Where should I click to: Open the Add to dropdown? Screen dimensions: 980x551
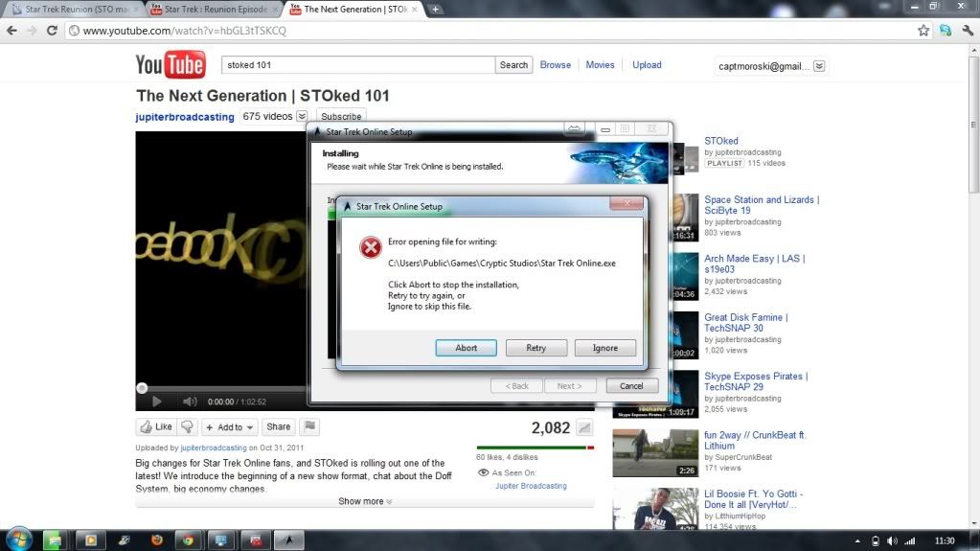pos(229,427)
